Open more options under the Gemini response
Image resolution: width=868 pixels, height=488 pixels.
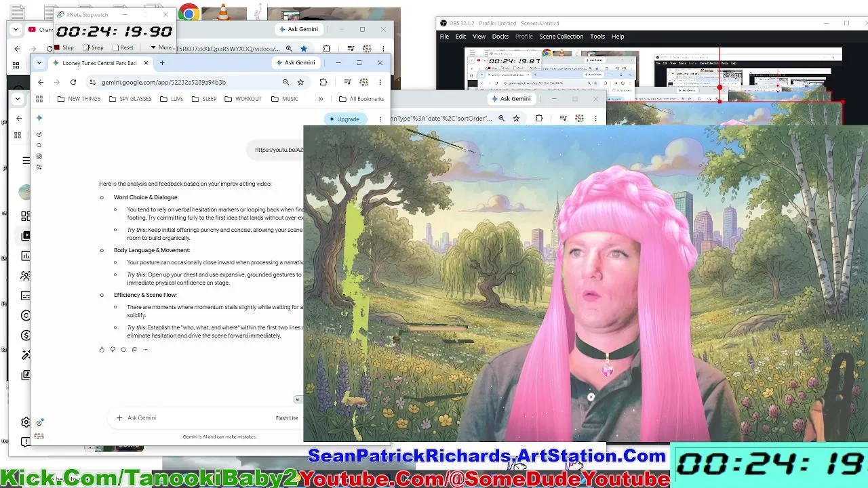coord(145,350)
